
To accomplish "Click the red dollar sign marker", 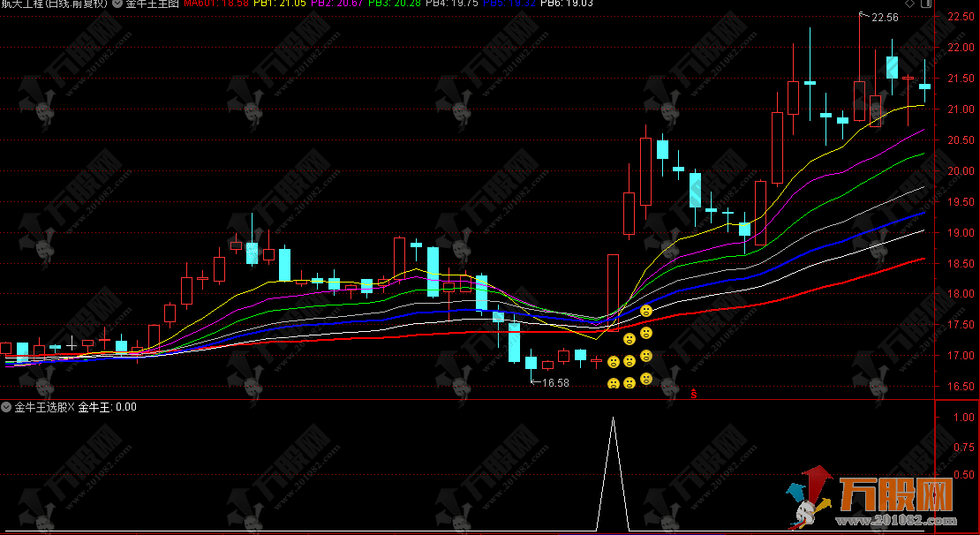I will pyautogui.click(x=694, y=394).
